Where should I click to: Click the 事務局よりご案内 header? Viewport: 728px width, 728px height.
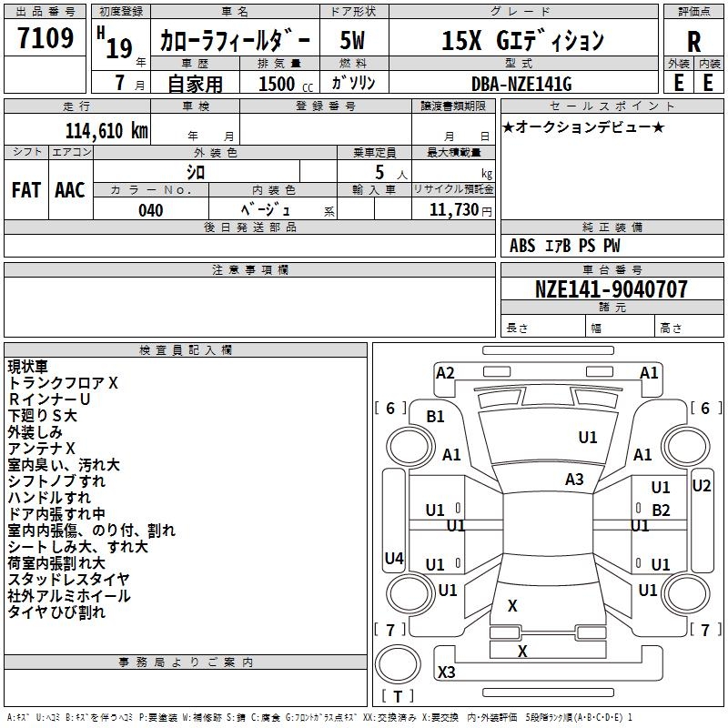tap(186, 662)
